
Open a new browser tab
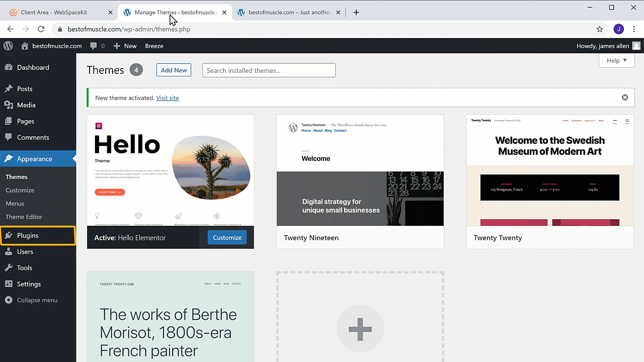click(x=356, y=12)
